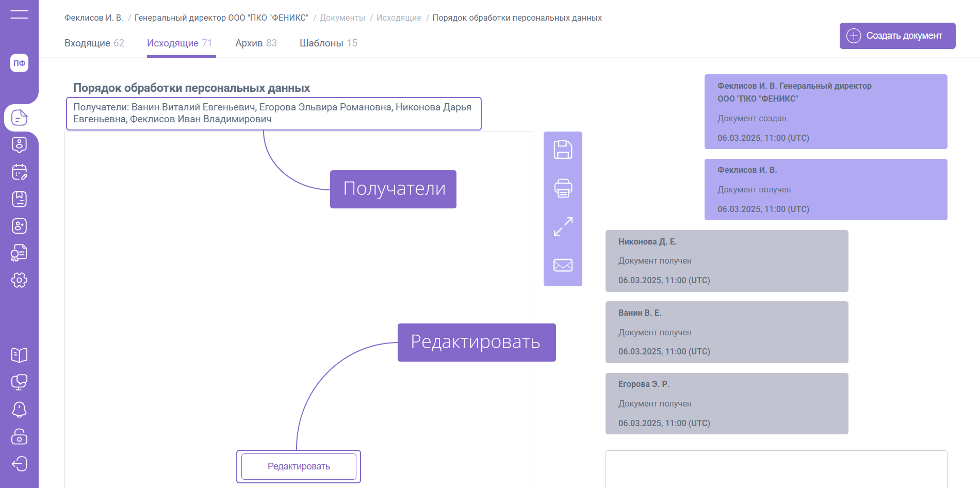
Task: Save the document with the floppy disk icon
Action: tap(563, 150)
